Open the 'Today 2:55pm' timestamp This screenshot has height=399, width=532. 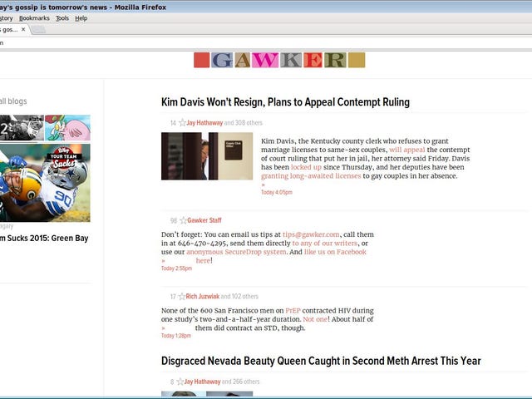tap(176, 268)
